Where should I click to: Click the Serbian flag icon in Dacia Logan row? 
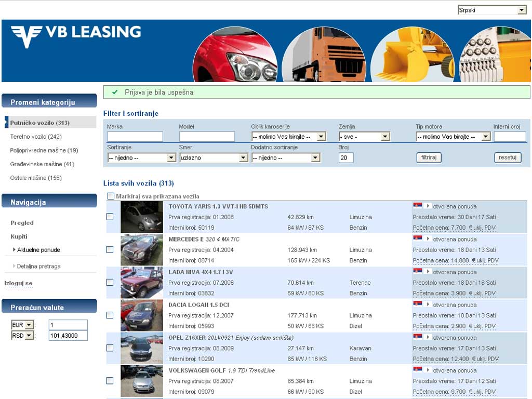[418, 304]
